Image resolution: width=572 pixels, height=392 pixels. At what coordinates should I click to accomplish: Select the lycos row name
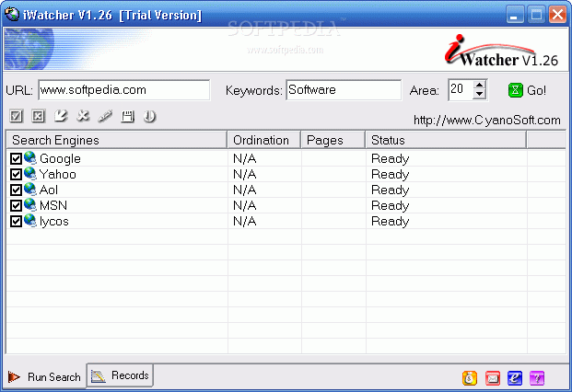[x=54, y=222]
